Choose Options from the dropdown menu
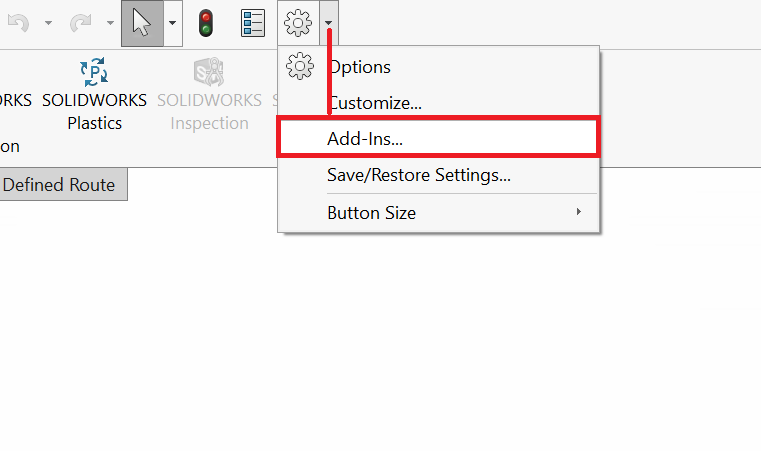Screen dimensions: 761x451 point(359,67)
